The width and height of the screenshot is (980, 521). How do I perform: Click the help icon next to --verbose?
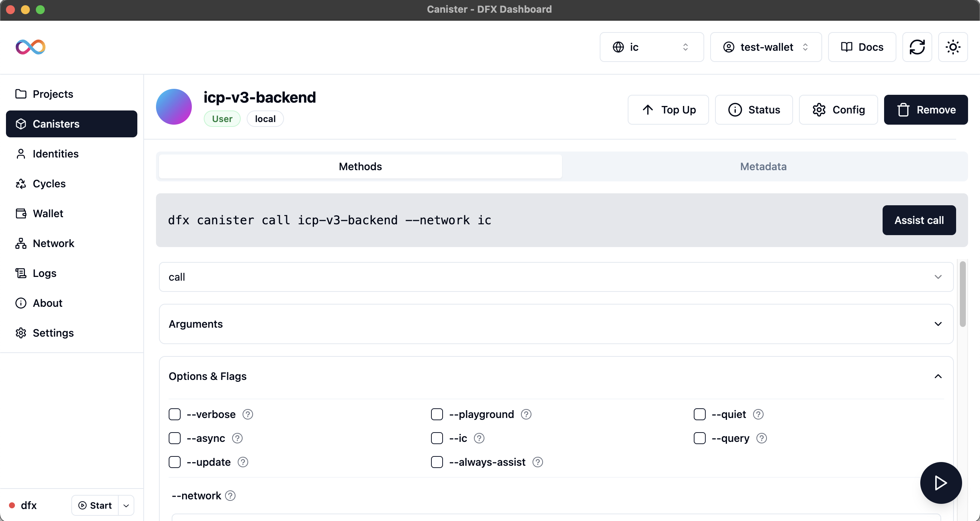tap(248, 414)
